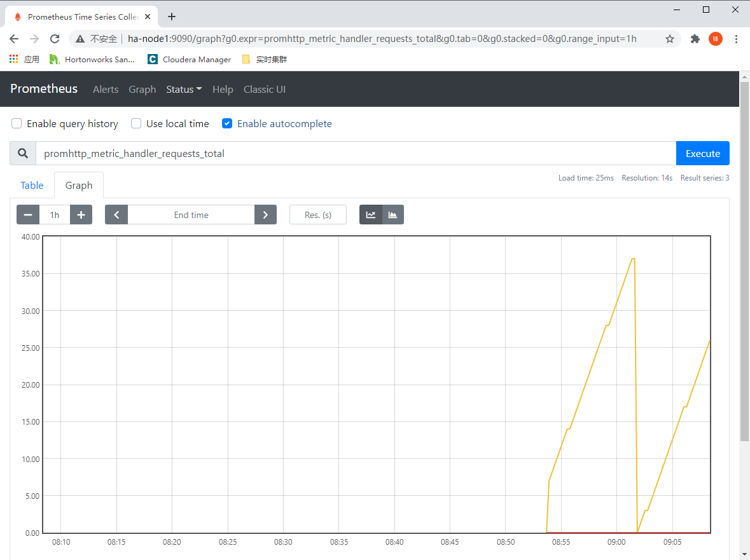The height and width of the screenshot is (560, 750).
Task: Disable the autocomplete checkbox
Action: 227,123
